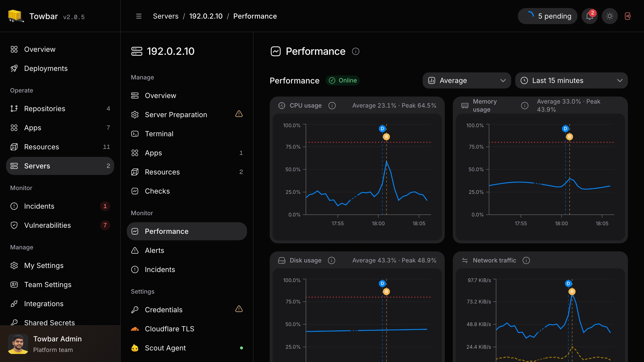Open Team Settings
Viewport: 644px width, 362px height.
click(60, 285)
